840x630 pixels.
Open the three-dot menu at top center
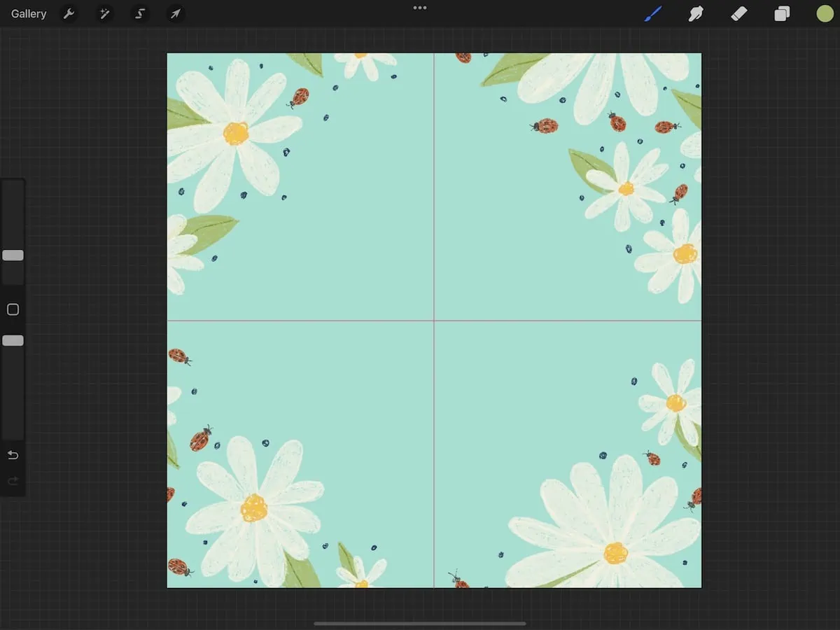point(420,8)
